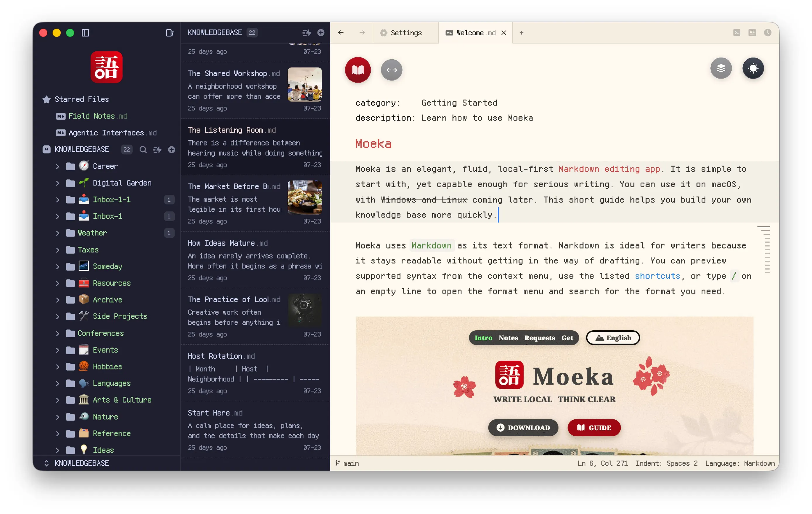Switch to the Settings tab

click(406, 33)
